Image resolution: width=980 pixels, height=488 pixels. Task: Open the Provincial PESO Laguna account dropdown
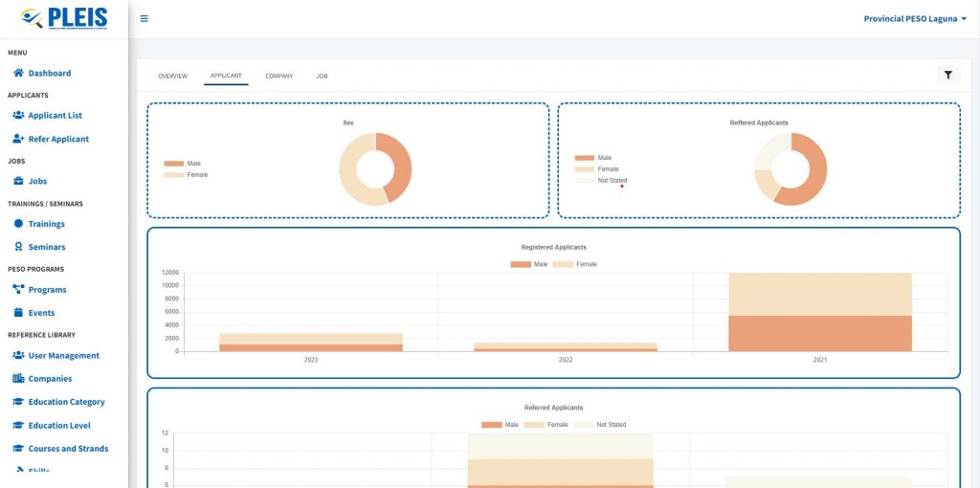(x=915, y=19)
